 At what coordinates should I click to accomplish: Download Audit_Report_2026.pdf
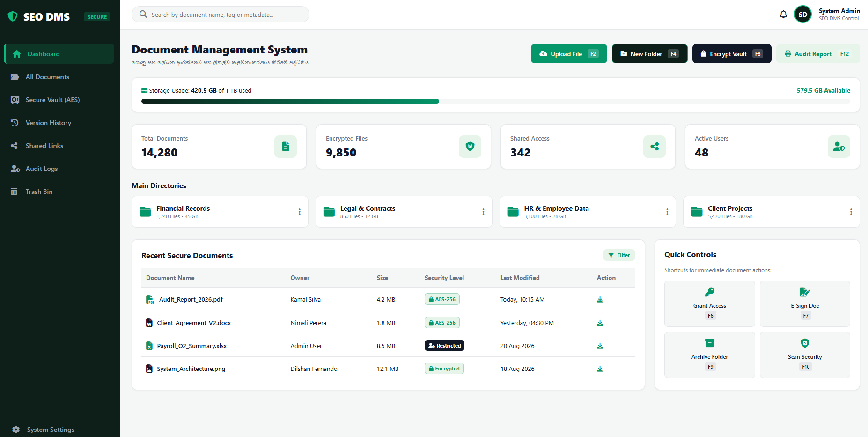click(x=600, y=299)
